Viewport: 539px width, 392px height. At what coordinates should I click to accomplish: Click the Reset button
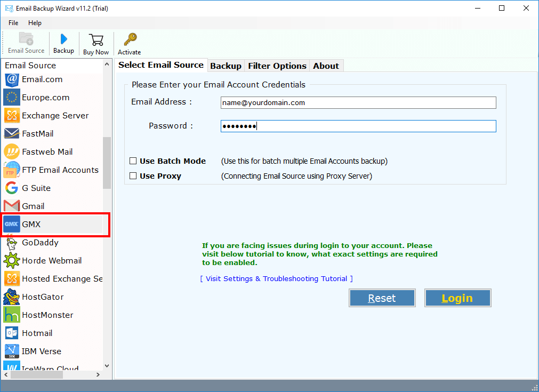tap(382, 298)
